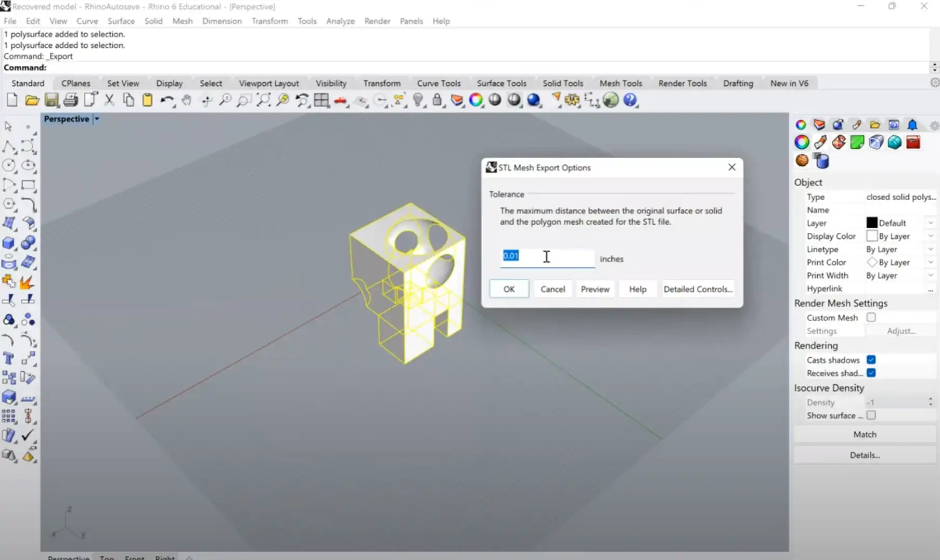
Task: Click the New file icon
Action: 12,100
